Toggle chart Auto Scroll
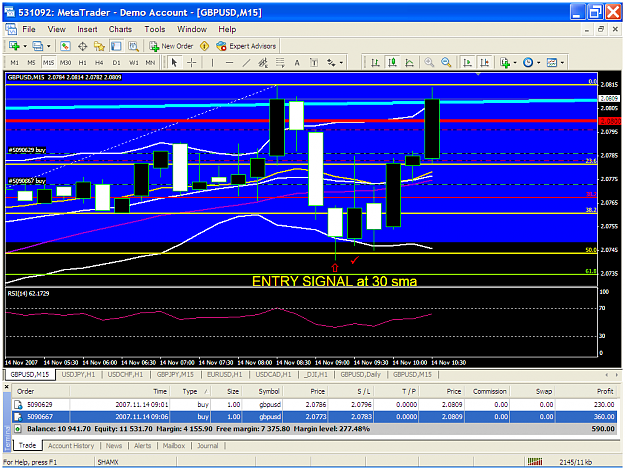This screenshot has width=625, height=470. pyautogui.click(x=467, y=63)
